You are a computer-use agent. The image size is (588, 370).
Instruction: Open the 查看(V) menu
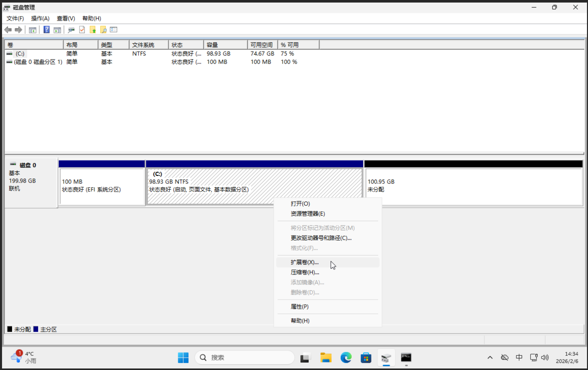pos(66,18)
